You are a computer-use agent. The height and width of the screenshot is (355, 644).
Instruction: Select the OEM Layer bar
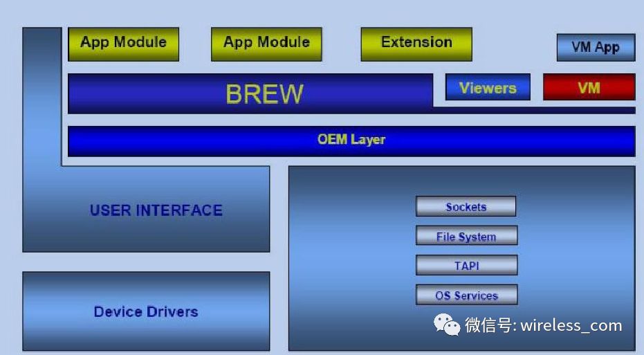351,141
